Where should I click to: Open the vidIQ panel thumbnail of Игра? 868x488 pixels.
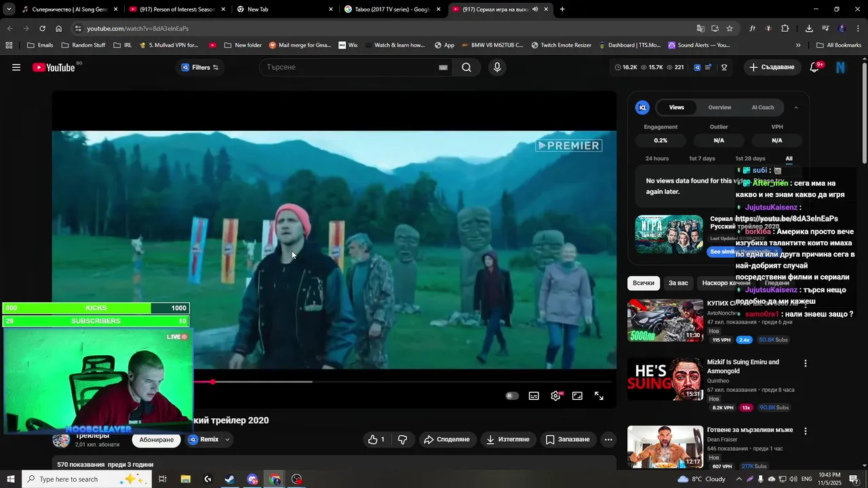point(669,235)
